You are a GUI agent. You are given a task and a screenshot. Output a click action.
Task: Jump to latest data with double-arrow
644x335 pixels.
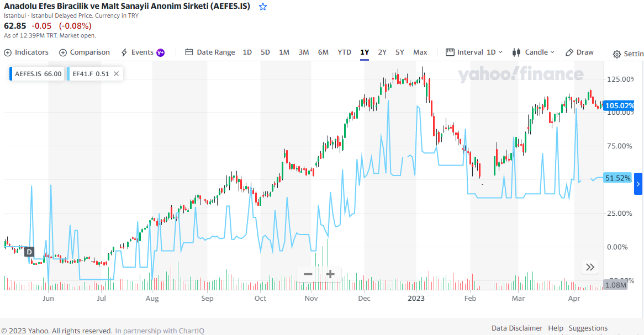click(x=590, y=267)
